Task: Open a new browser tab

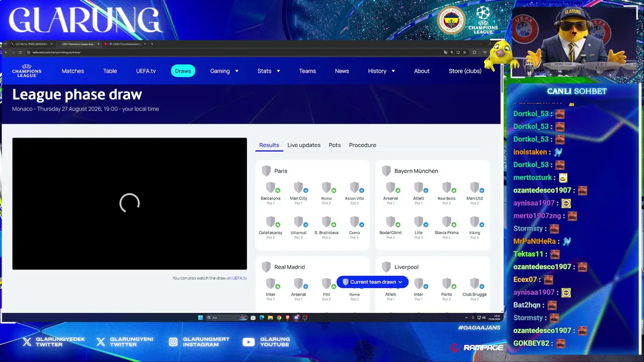Action: click(152, 44)
